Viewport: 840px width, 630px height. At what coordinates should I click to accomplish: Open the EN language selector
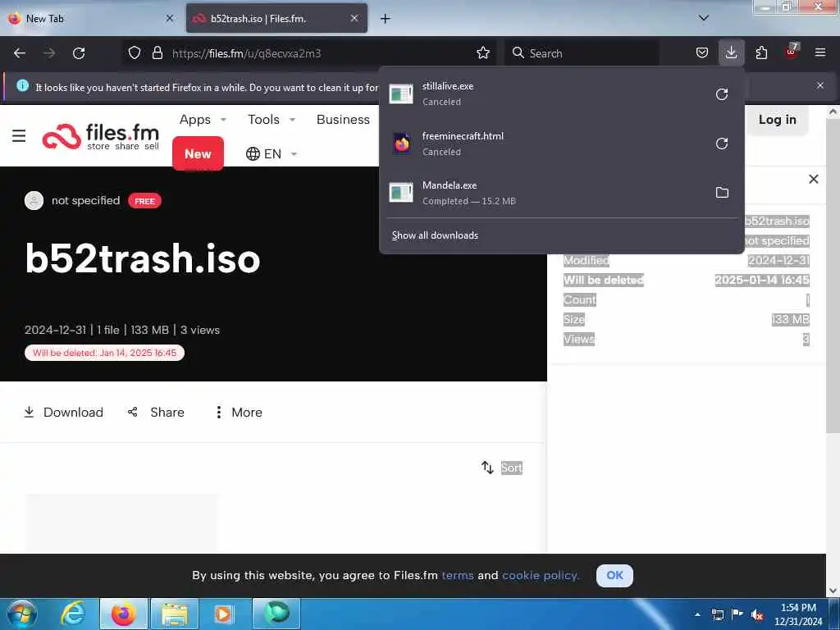coord(271,154)
